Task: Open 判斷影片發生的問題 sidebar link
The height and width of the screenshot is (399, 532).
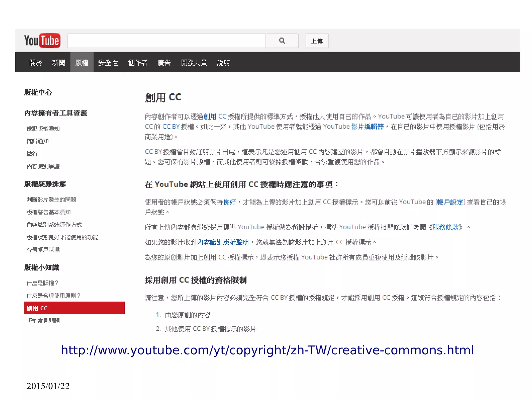Action: coord(51,199)
